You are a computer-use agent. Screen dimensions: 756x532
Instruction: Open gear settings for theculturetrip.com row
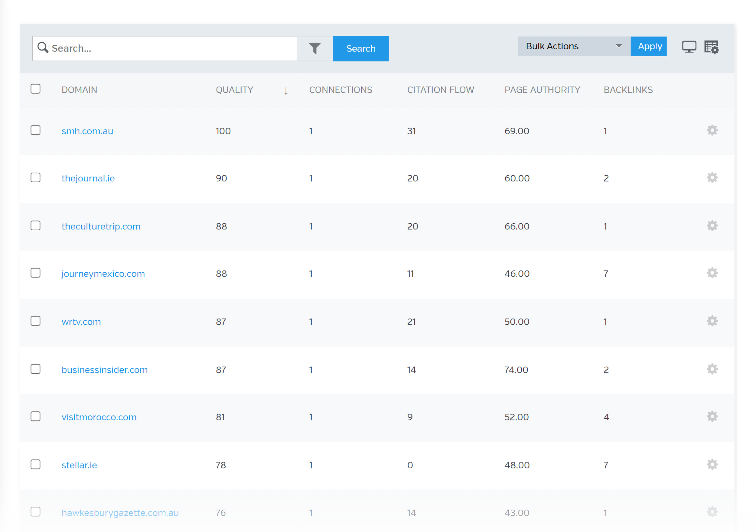[x=712, y=226]
